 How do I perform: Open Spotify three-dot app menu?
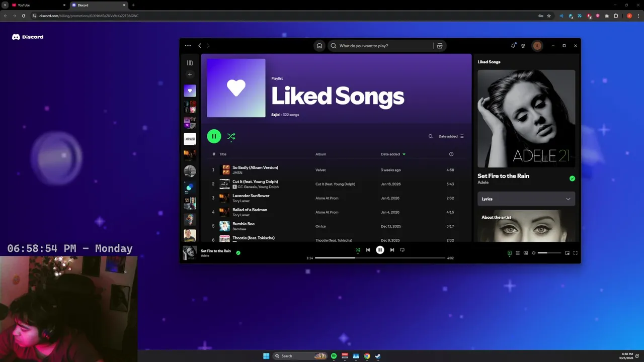[188, 46]
